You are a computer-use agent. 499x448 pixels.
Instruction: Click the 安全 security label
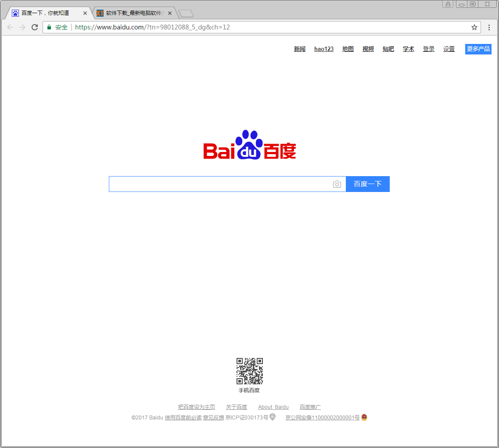click(x=61, y=27)
